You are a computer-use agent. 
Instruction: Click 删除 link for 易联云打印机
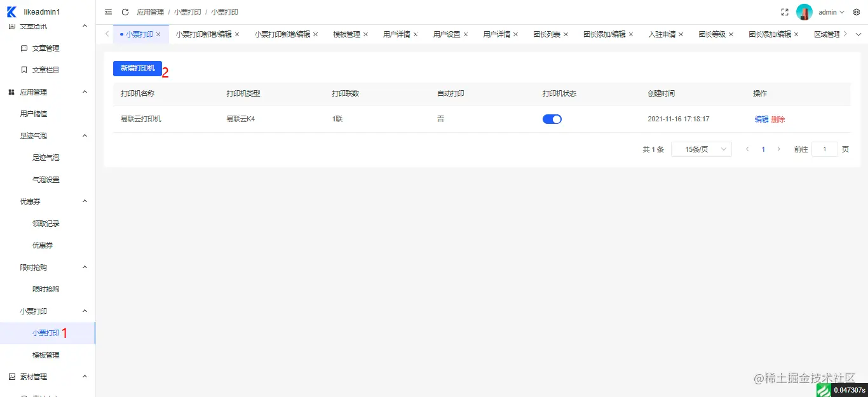[x=778, y=119]
